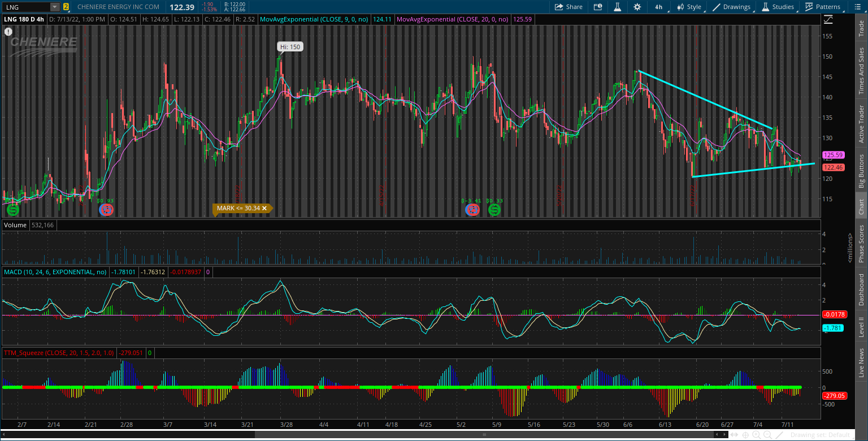Screen dimensions: 868x441
Task: Dismiss the MARK <= 30.34 alert chip
Action: tap(264, 208)
